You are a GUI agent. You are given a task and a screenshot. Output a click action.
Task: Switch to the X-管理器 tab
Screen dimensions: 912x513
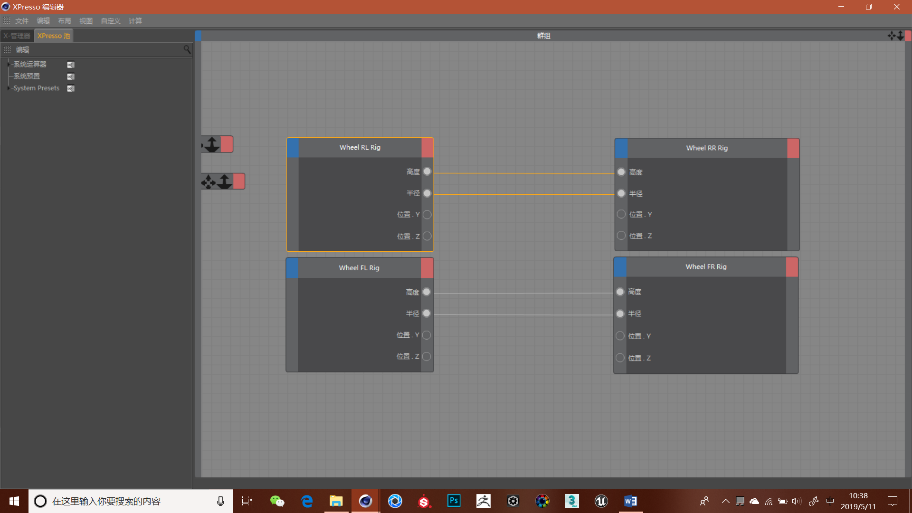pyautogui.click(x=17, y=36)
